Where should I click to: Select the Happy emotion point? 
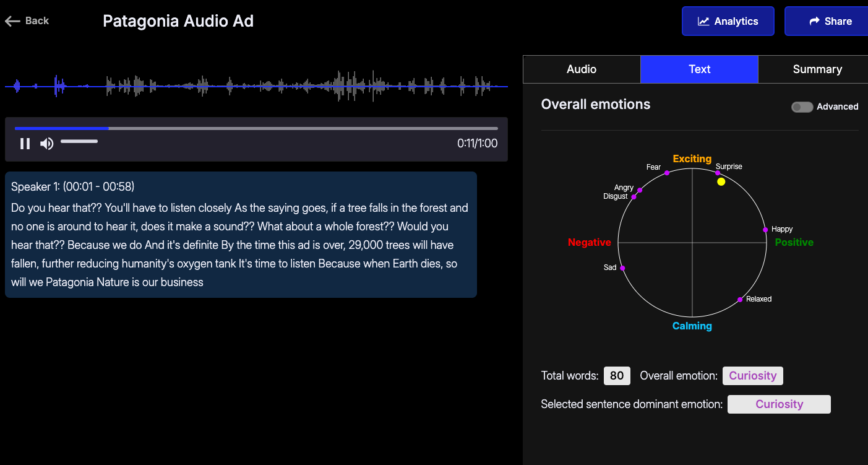pyautogui.click(x=765, y=230)
